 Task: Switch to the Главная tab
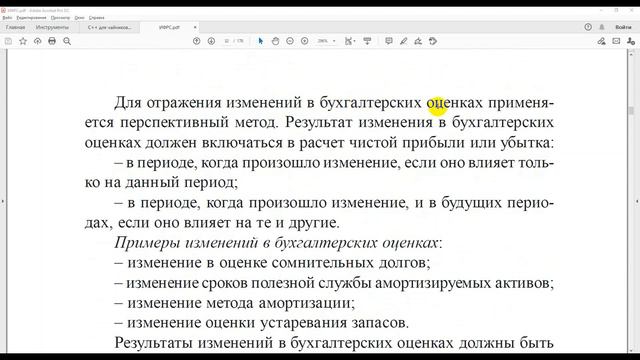pyautogui.click(x=15, y=27)
